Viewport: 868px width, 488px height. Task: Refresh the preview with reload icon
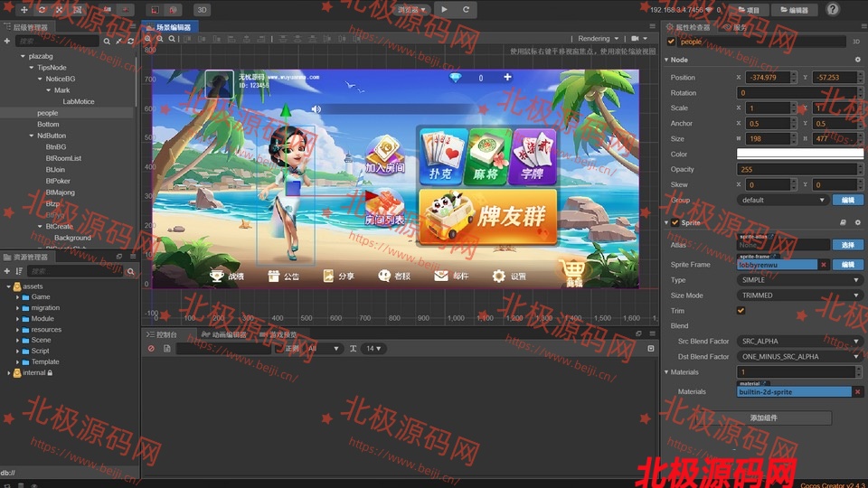coord(467,9)
